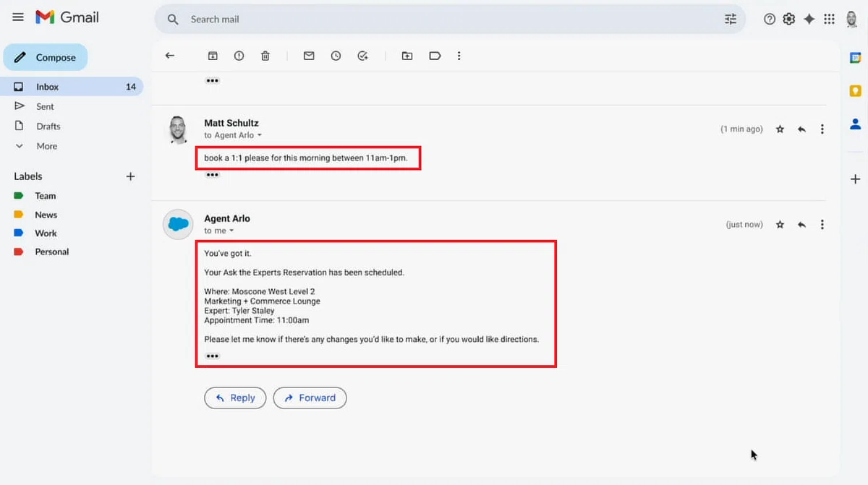Report conversation as spam
This screenshot has width=868, height=485.
coord(239,56)
